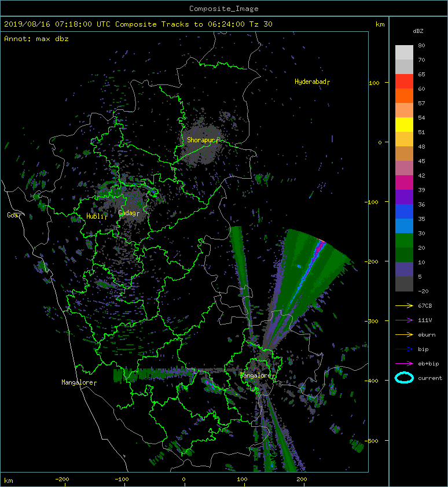Click the cyan current-storm ellipse symbol
448x487 pixels.
(404, 378)
